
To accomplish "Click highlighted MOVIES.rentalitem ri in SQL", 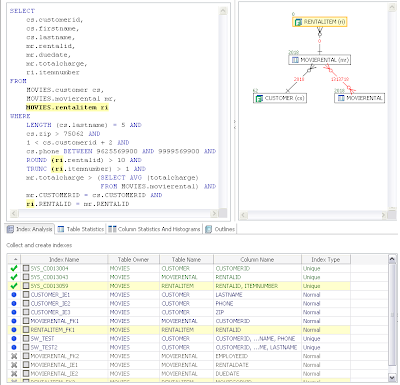I will 67,107.
